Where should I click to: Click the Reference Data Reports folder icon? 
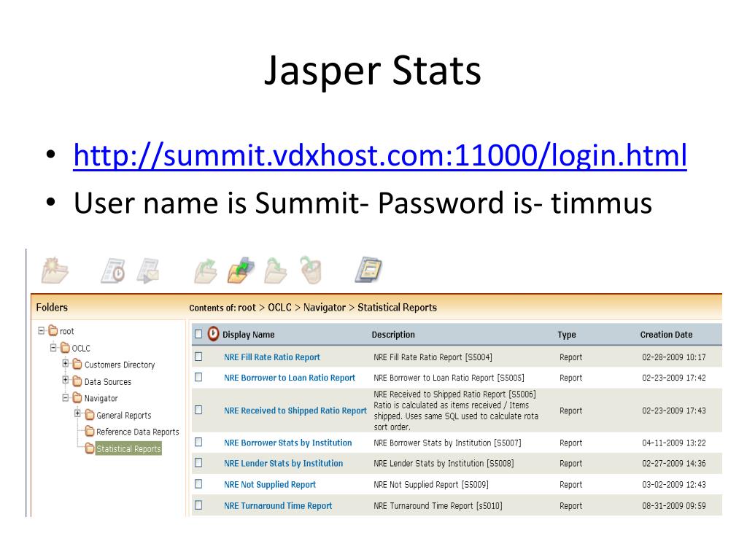(x=90, y=432)
